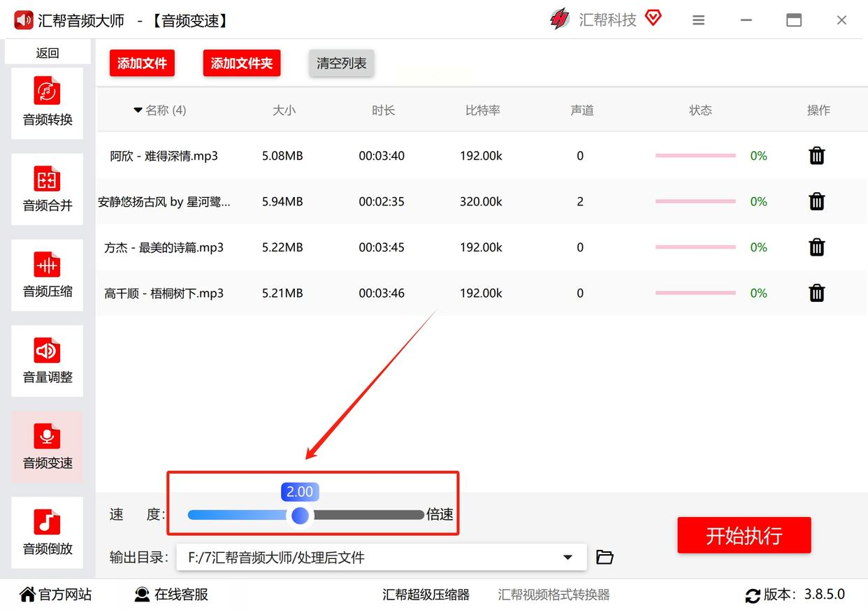Open the hamburger menu in title bar

pos(698,20)
